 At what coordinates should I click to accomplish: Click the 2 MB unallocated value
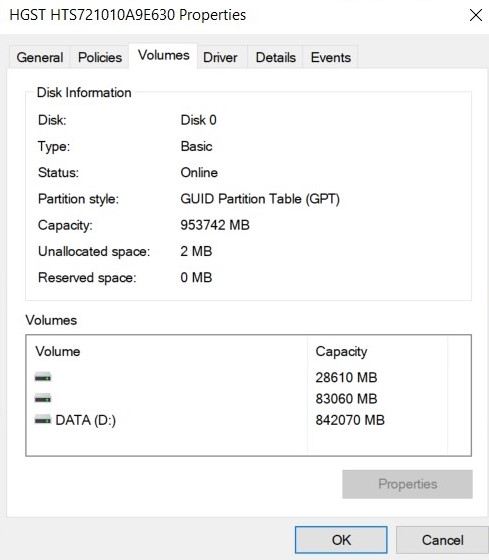coord(196,251)
